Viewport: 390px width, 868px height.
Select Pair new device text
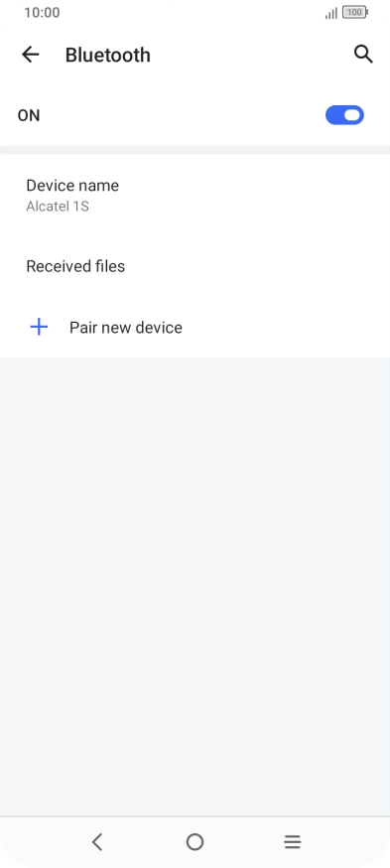click(126, 327)
